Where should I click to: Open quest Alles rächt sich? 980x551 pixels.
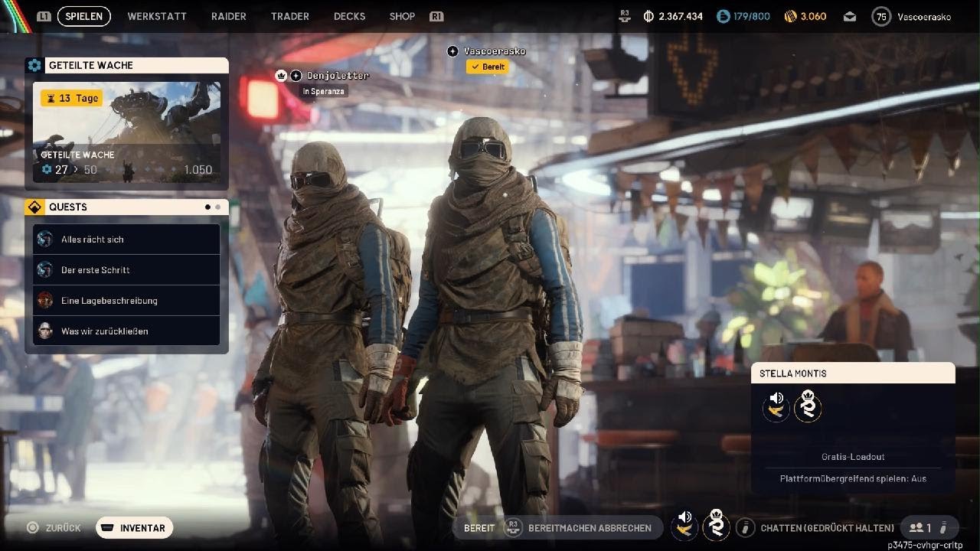(127, 240)
